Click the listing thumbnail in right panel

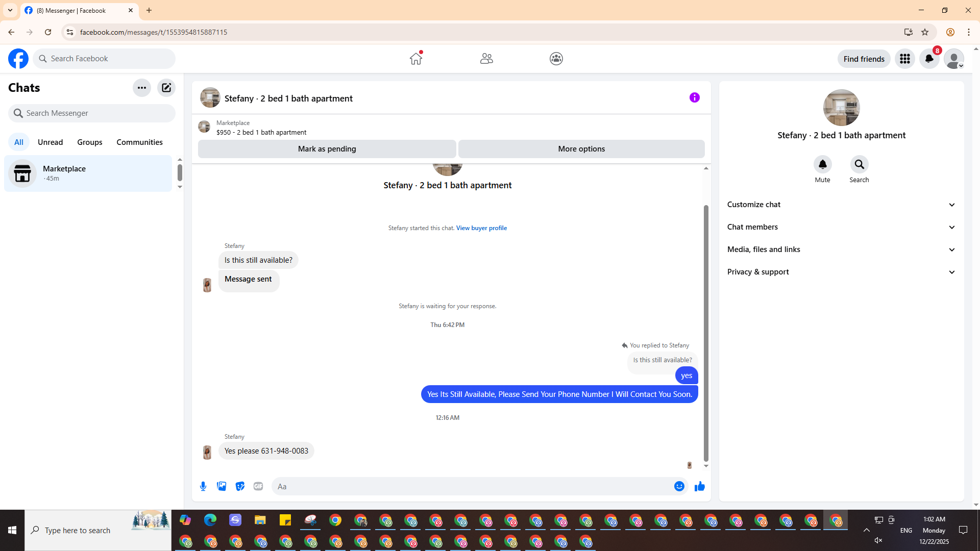[842, 108]
